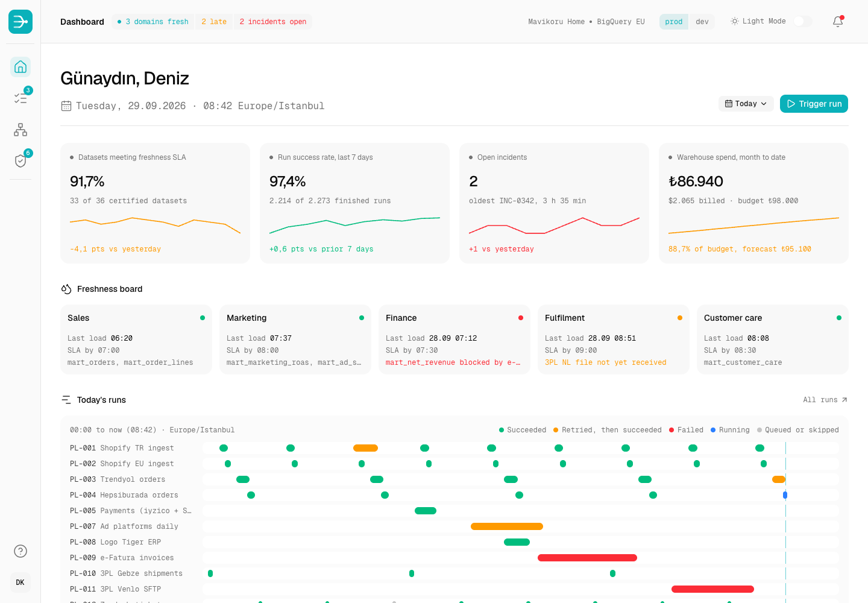This screenshot has height=603, width=868.
Task: Open the shield checks icon with badge 6
Action: [20, 161]
